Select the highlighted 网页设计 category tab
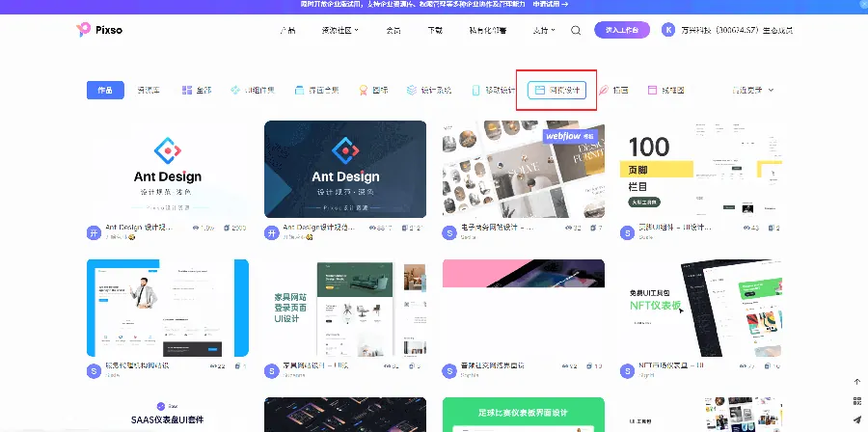This screenshot has height=432, width=868. 556,91
